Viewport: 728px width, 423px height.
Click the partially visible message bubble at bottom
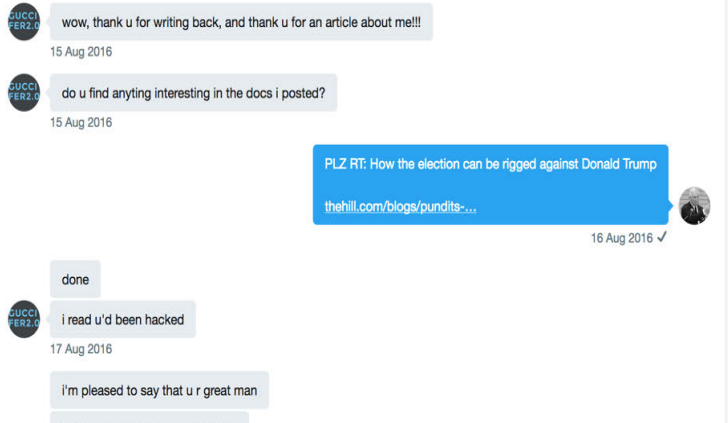coord(150,417)
